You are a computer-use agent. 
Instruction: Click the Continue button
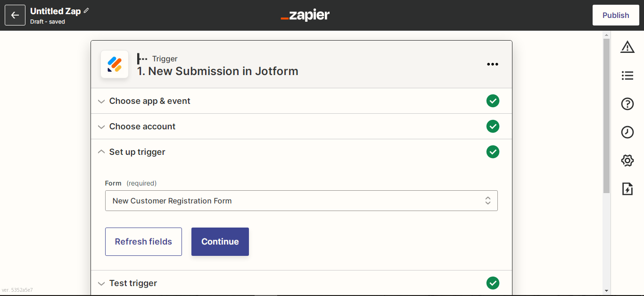tap(220, 242)
